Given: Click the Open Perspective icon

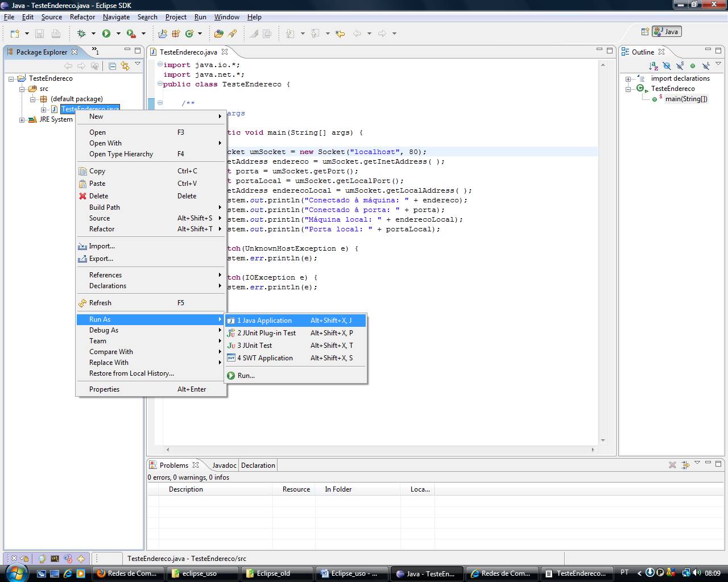Looking at the screenshot, I should coord(645,32).
